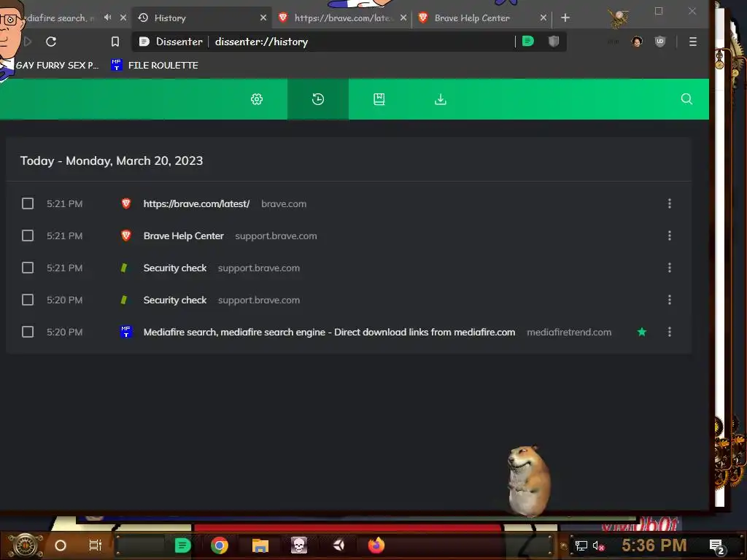Screen dimensions: 747x560
Task: Open more options for Mediafire search row
Action: (x=670, y=332)
